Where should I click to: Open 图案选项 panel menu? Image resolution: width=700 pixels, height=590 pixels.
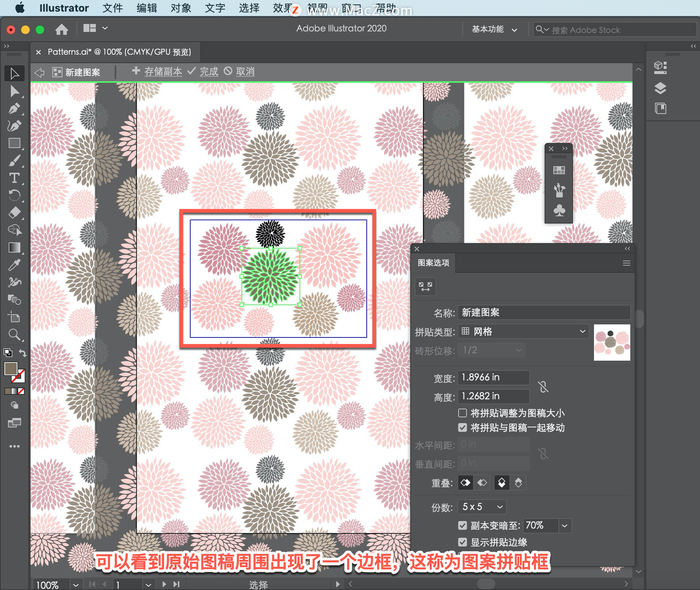tap(626, 263)
